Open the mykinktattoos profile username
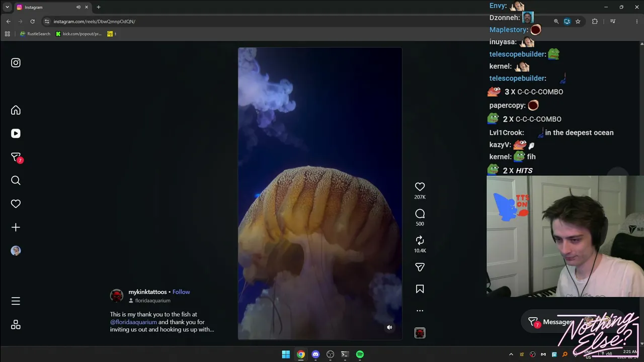The height and width of the screenshot is (362, 644). [147, 292]
